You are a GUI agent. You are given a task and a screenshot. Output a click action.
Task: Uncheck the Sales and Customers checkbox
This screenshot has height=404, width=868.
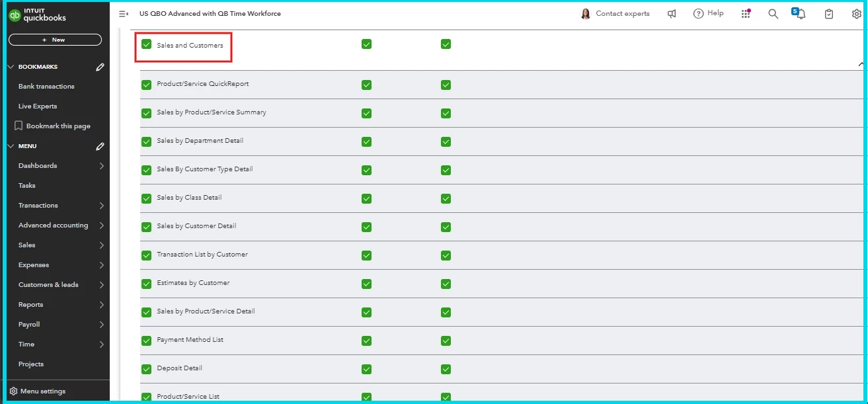click(147, 44)
